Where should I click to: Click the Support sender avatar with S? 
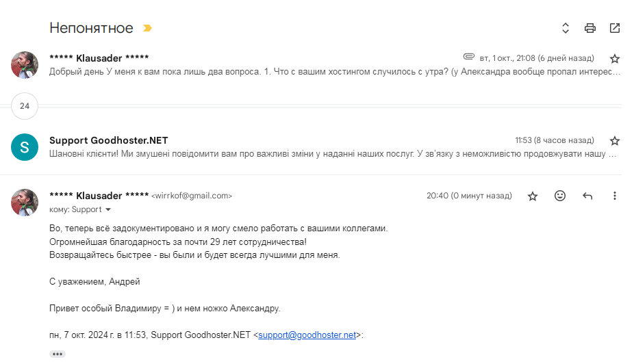pyautogui.click(x=25, y=147)
